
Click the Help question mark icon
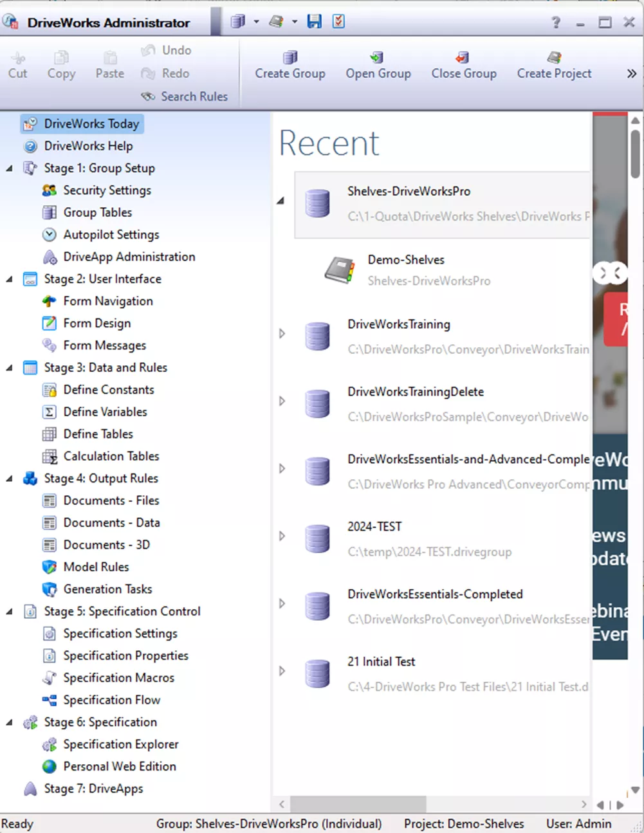[x=556, y=23]
